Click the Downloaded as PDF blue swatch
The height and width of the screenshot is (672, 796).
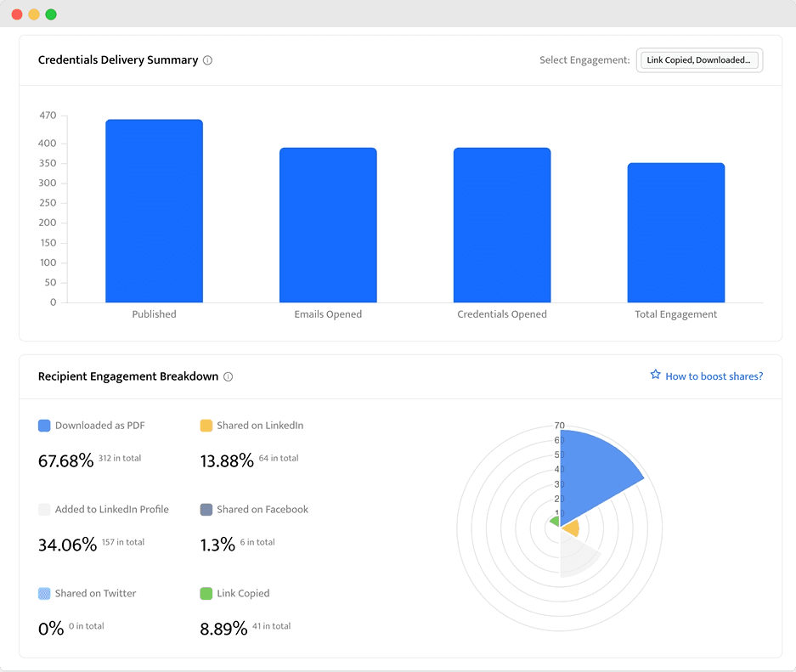[x=44, y=426]
